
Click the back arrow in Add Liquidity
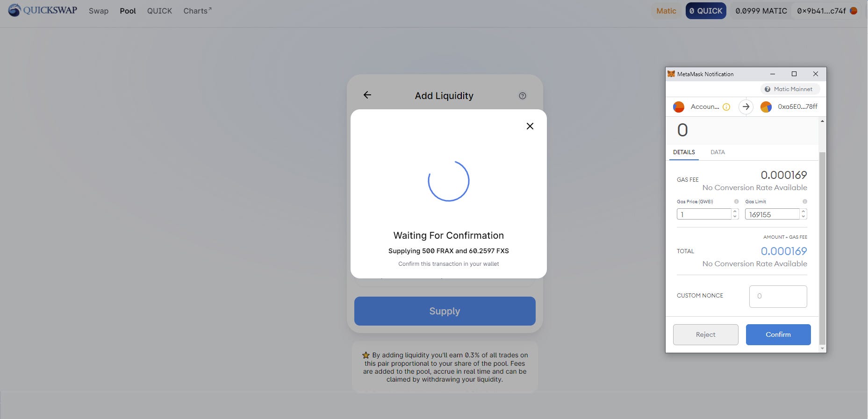pos(367,95)
